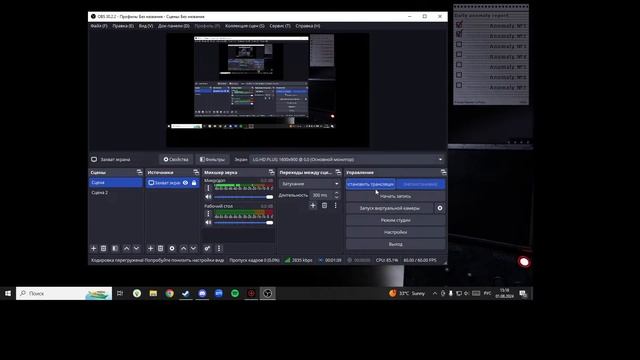
Task: Move source down in Sources panel
Action: tap(193, 248)
